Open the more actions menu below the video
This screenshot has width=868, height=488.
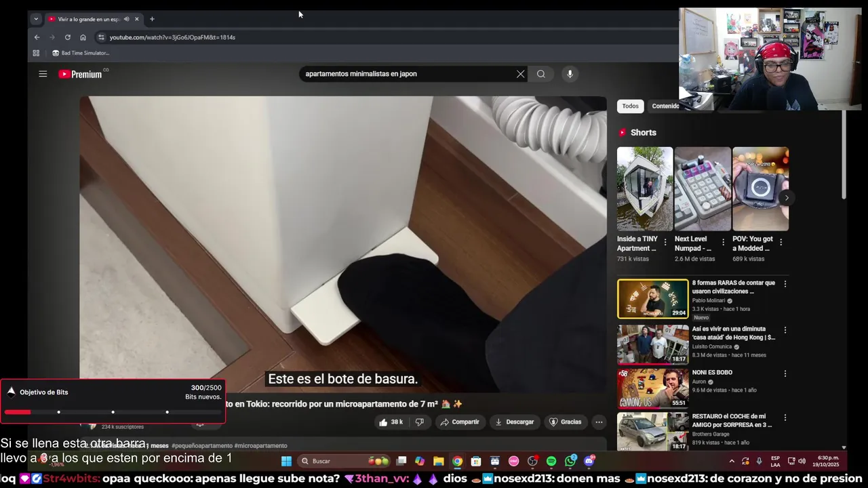click(599, 422)
